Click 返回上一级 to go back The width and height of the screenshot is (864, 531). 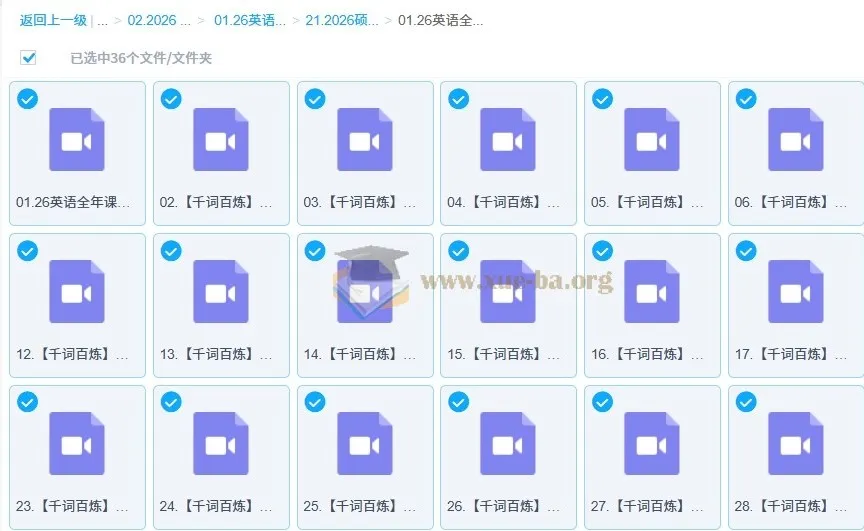point(53,20)
